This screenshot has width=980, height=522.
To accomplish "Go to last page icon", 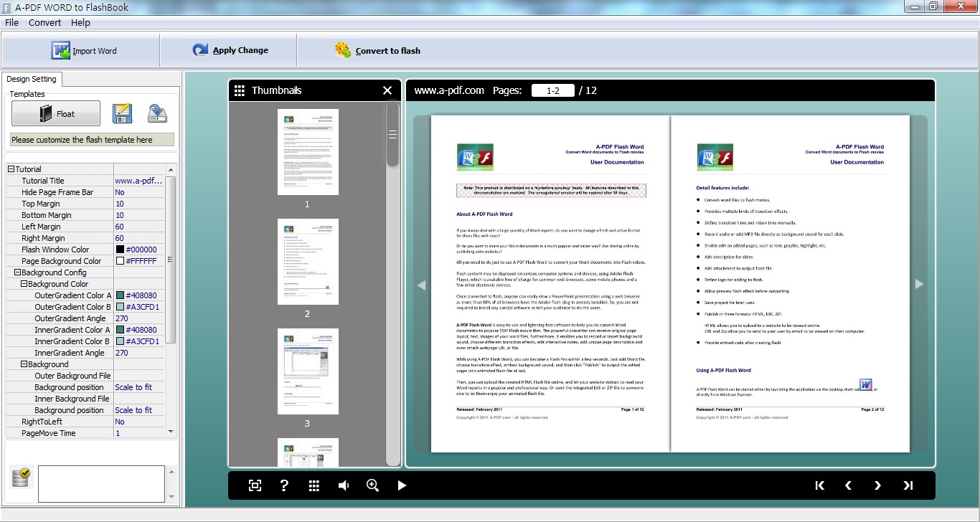I will pos(908,485).
